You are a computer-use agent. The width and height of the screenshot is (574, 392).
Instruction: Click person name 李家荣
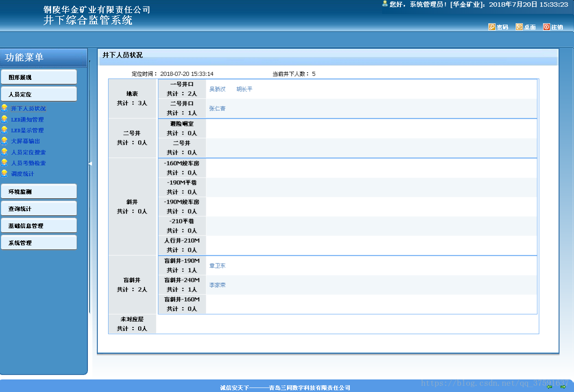click(x=217, y=285)
